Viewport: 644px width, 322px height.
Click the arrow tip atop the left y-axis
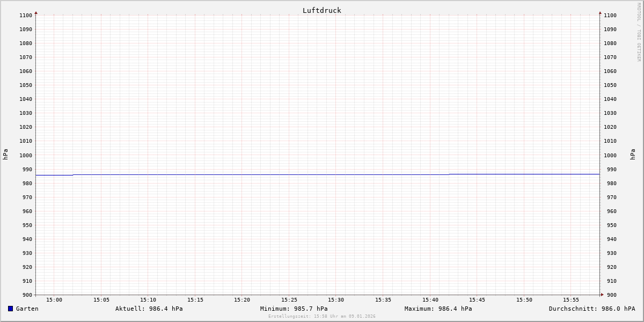pos(36,12)
